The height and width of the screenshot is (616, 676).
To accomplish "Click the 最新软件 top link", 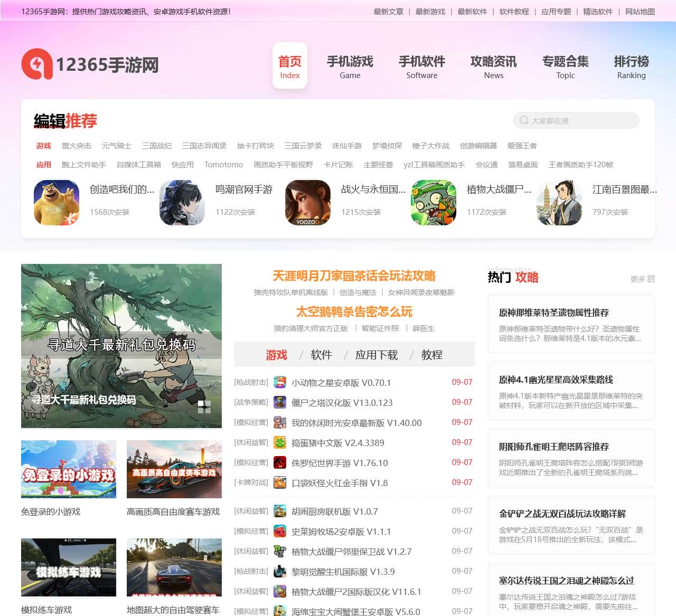I will pos(472,12).
